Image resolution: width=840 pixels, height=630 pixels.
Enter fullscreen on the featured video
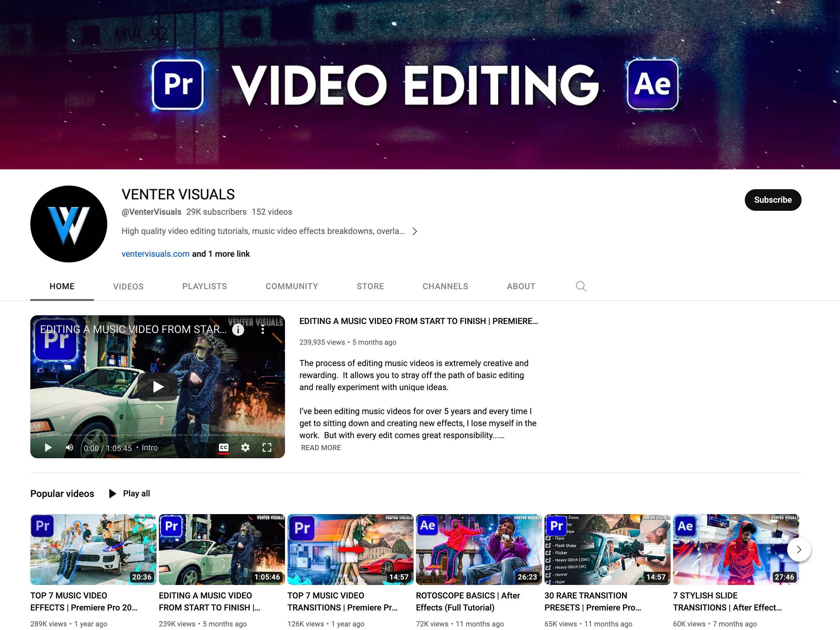267,448
